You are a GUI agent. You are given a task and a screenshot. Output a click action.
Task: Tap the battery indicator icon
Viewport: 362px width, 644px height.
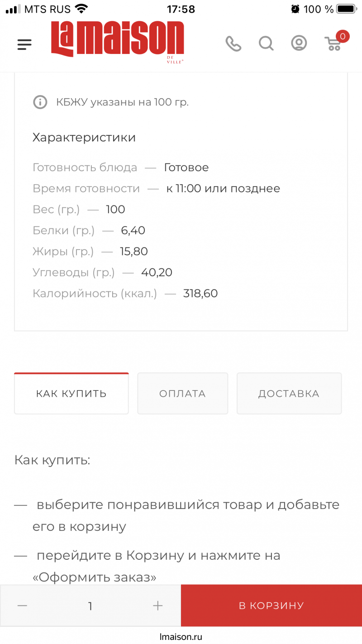point(347,9)
